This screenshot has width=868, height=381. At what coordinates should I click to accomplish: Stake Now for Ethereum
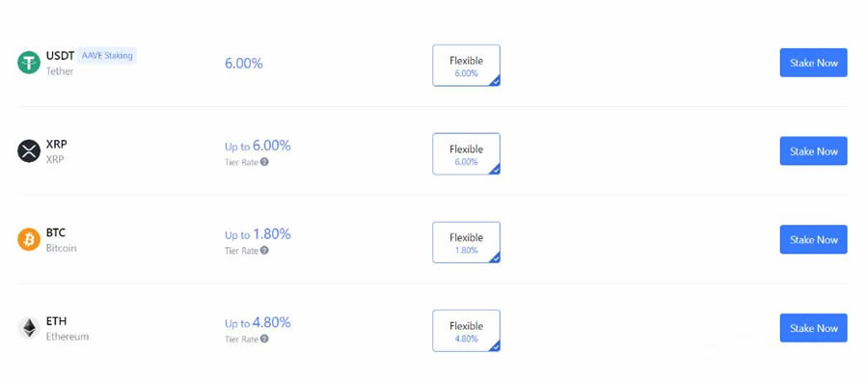pyautogui.click(x=813, y=328)
